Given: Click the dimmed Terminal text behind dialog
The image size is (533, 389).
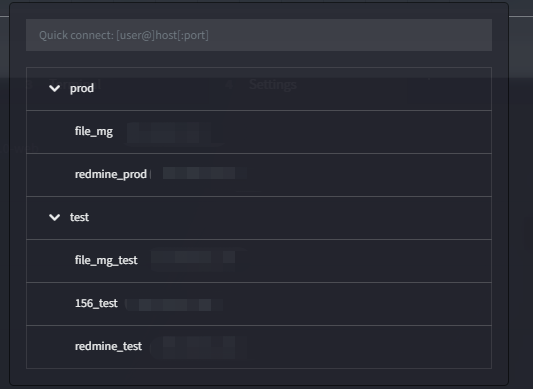Looking at the screenshot, I should 75,84.
